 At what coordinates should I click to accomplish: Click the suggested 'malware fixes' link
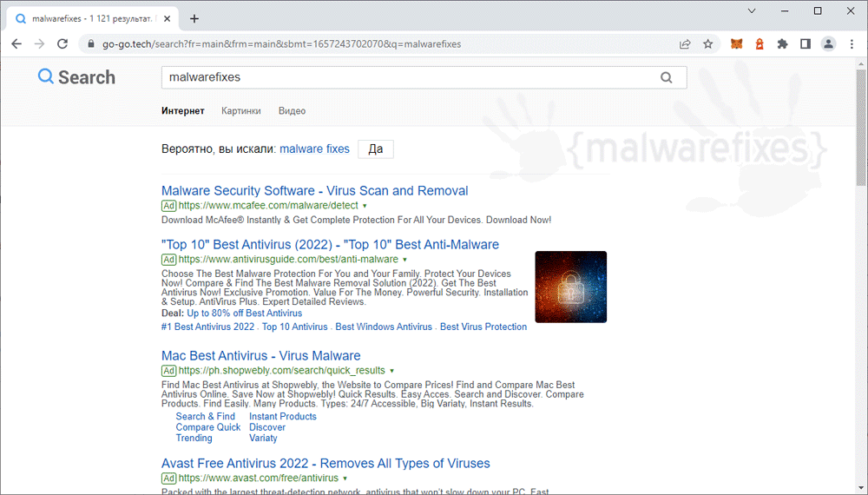point(314,149)
